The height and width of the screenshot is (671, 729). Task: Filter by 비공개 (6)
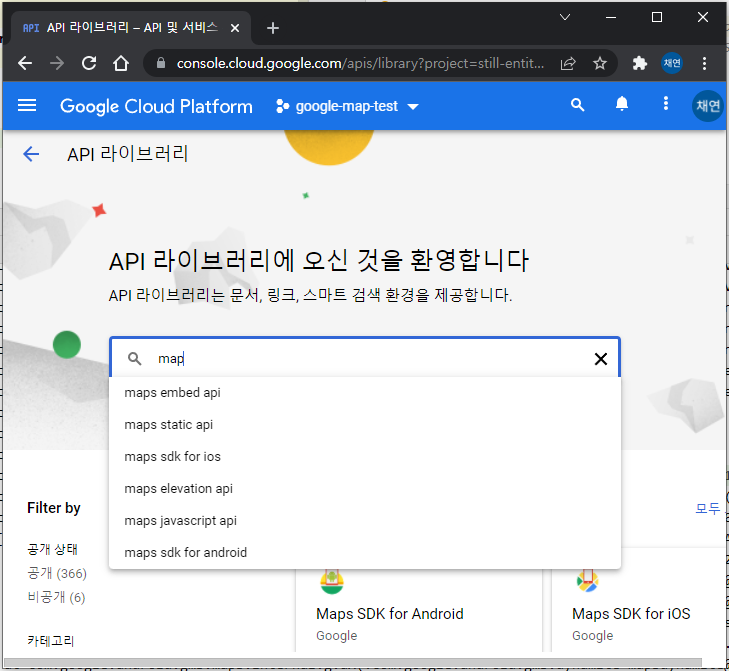pyautogui.click(x=56, y=597)
